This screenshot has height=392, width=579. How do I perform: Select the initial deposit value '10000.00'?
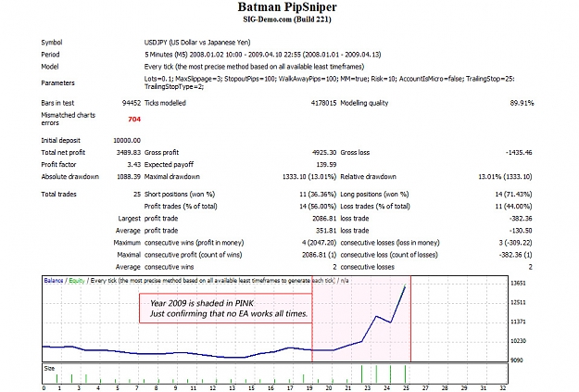pyautogui.click(x=127, y=140)
